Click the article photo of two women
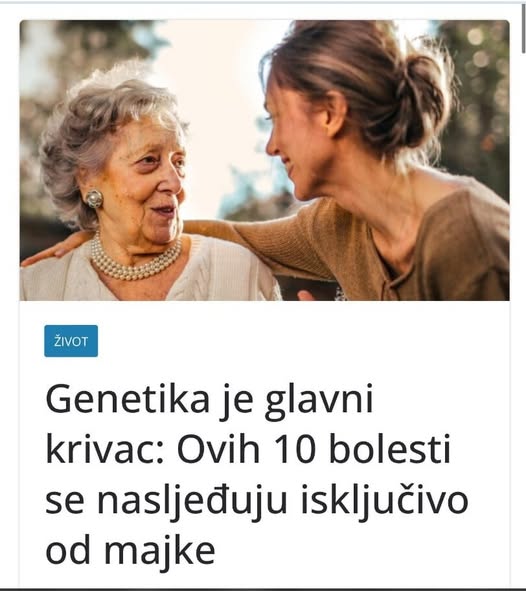 265,160
